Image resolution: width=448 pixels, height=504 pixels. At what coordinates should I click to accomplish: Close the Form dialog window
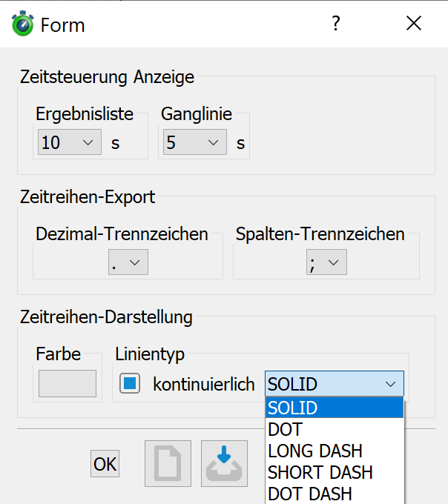[x=414, y=24]
